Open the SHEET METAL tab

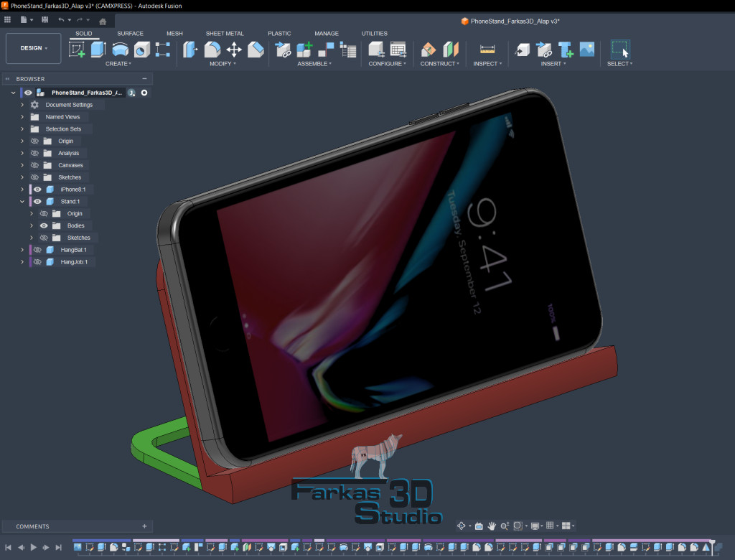click(x=224, y=34)
